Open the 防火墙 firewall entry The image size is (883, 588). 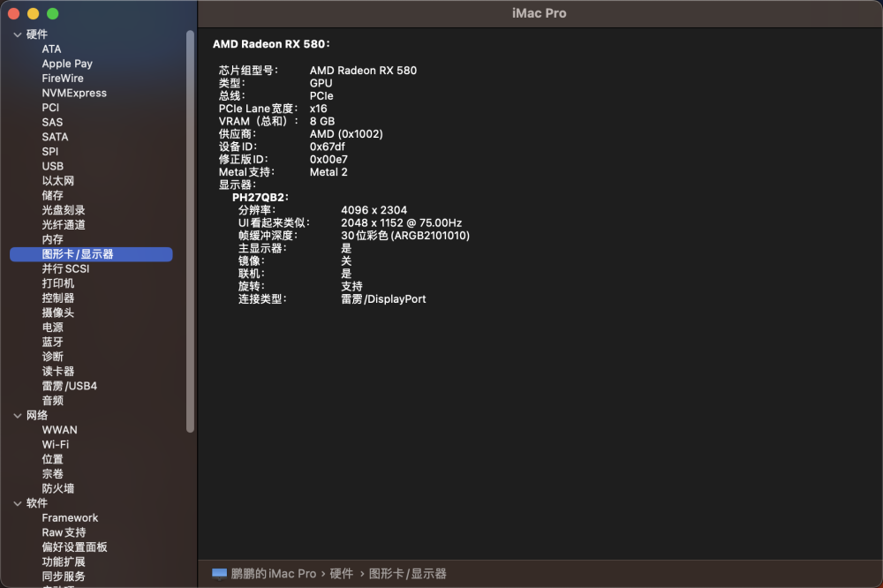click(x=58, y=489)
